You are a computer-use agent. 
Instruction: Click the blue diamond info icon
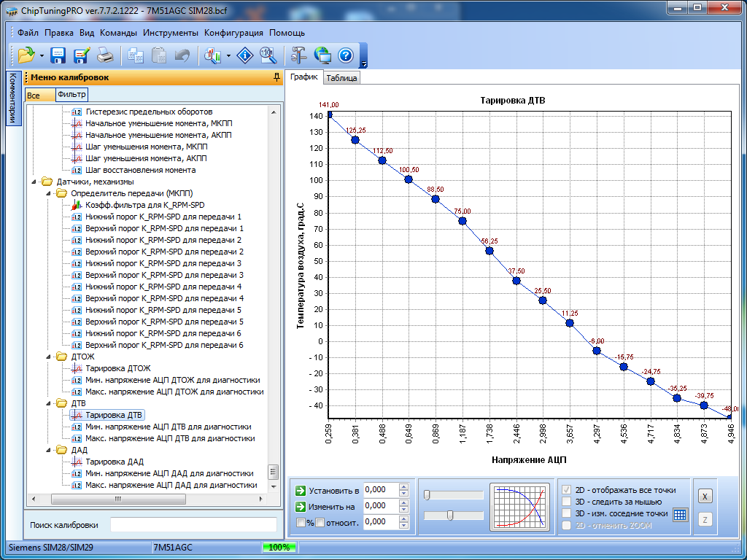pyautogui.click(x=245, y=55)
